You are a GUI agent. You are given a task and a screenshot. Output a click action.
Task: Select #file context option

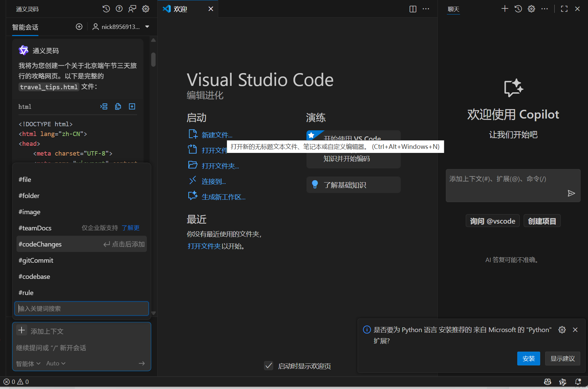click(x=81, y=180)
